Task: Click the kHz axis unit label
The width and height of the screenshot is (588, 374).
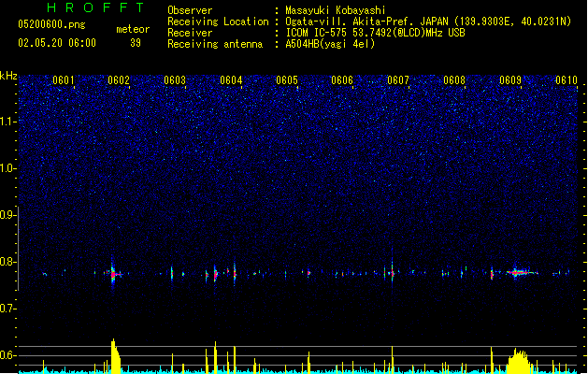Action: (x=8, y=76)
